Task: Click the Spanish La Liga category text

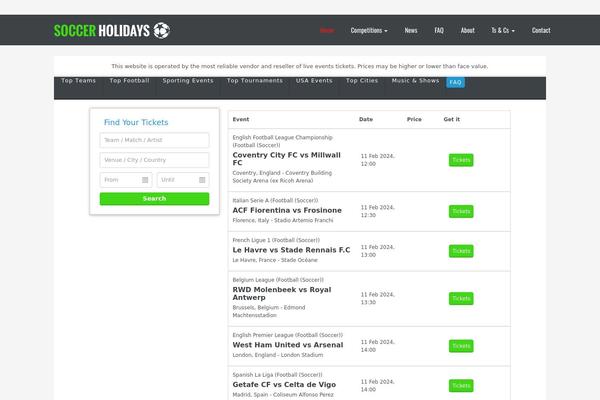Action: [277, 375]
